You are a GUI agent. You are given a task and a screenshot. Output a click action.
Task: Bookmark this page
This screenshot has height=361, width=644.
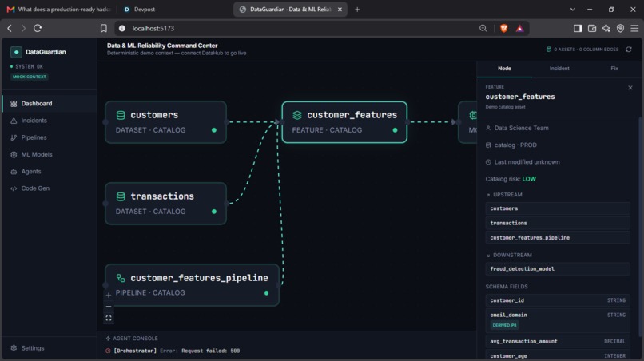pyautogui.click(x=104, y=28)
